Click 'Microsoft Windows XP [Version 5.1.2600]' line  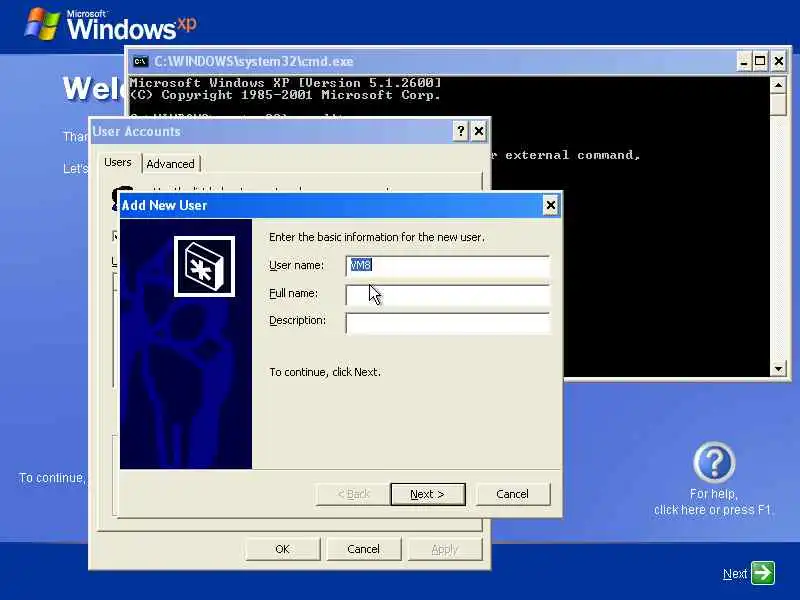pyautogui.click(x=285, y=83)
